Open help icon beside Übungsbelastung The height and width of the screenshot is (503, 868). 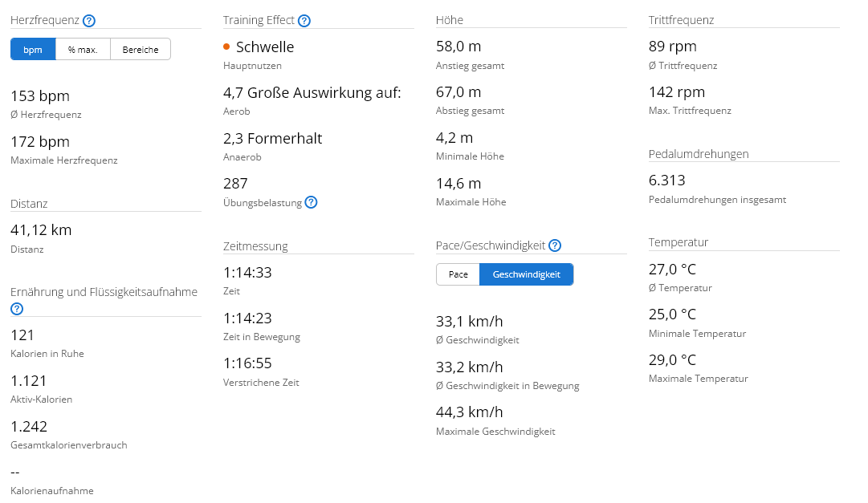(311, 202)
